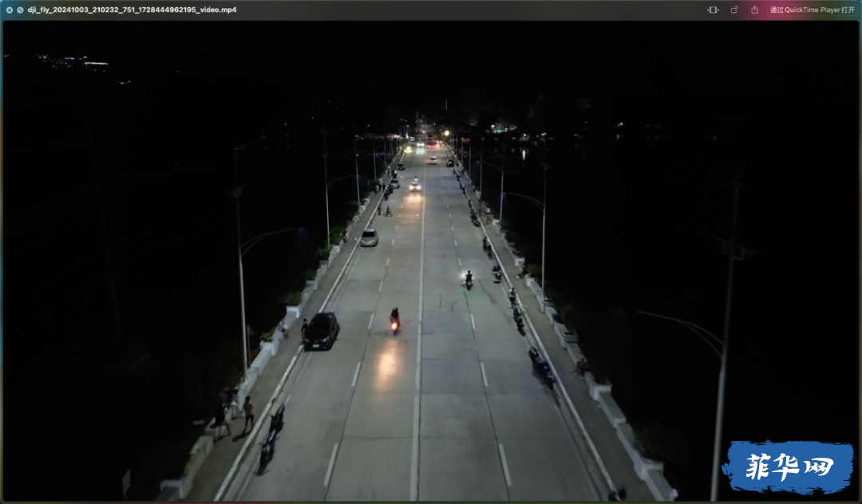Click the parked scooter at the bottom-left curb

[x=271, y=438]
